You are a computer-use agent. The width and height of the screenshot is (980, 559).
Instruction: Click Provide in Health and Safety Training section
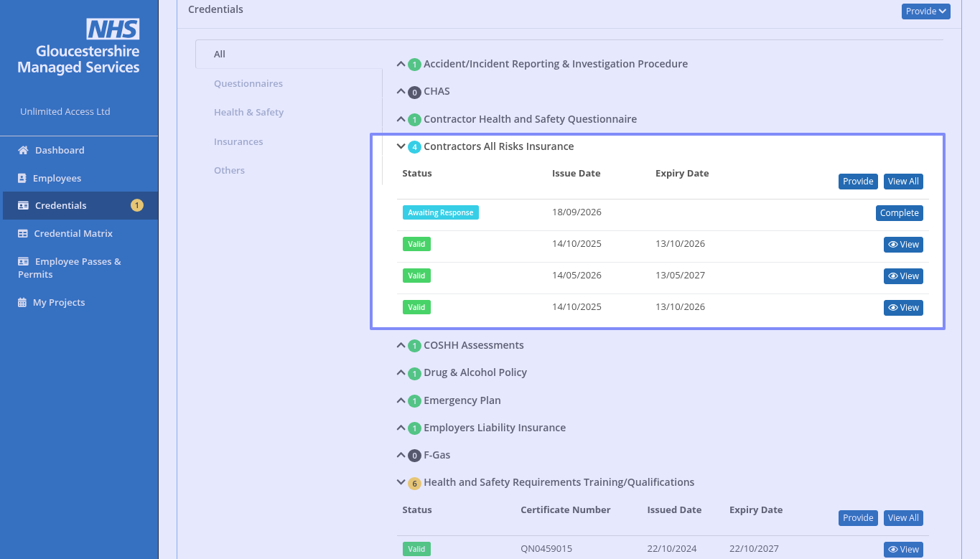858,518
